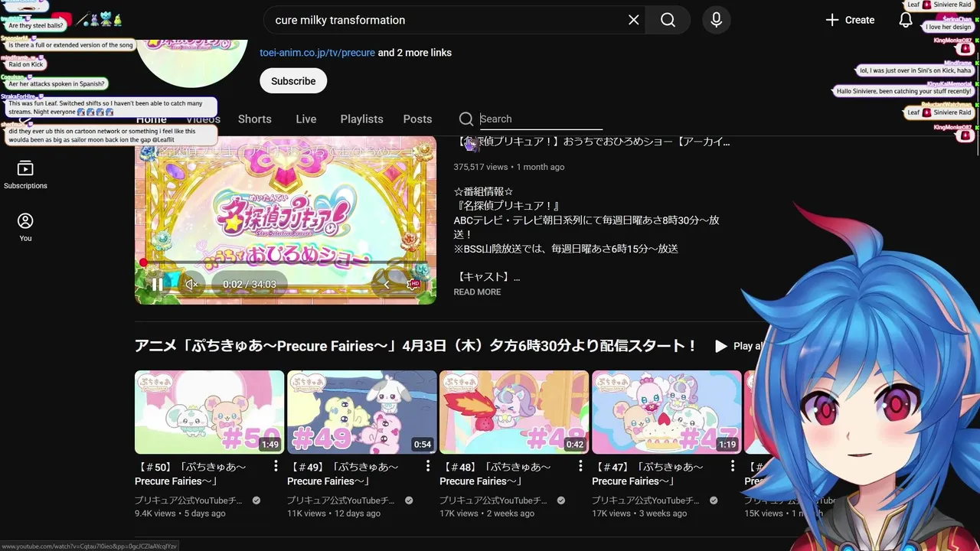Screen dimensions: 980x551
Task: Open Subscriptions in the sidebar
Action: click(x=25, y=174)
